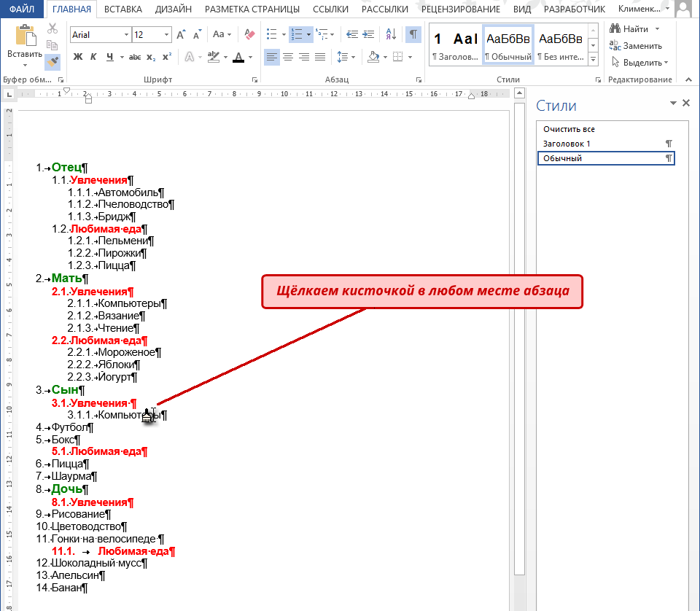This screenshot has height=611, width=700.
Task: Open the РАЗМЕТКА СТРАНИЦЫ tab
Action: click(x=252, y=9)
